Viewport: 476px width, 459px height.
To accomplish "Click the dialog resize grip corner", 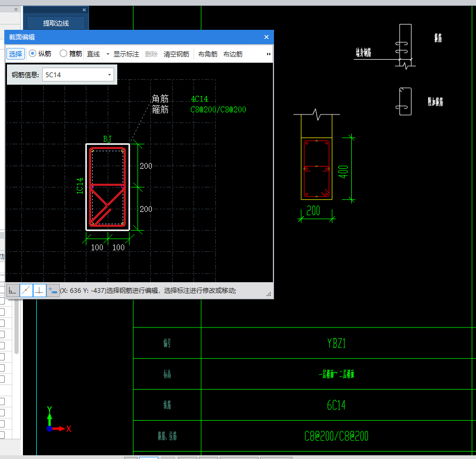I will point(269,294).
